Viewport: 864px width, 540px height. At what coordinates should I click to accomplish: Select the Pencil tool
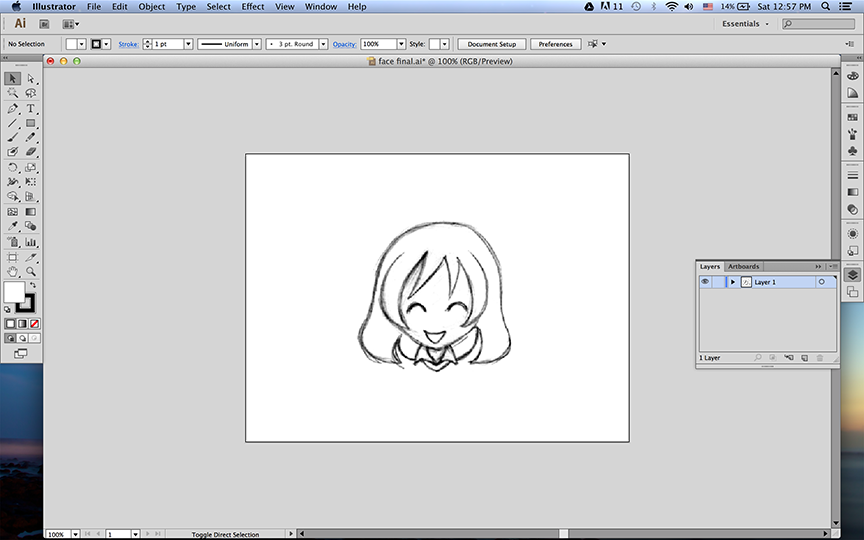31,137
